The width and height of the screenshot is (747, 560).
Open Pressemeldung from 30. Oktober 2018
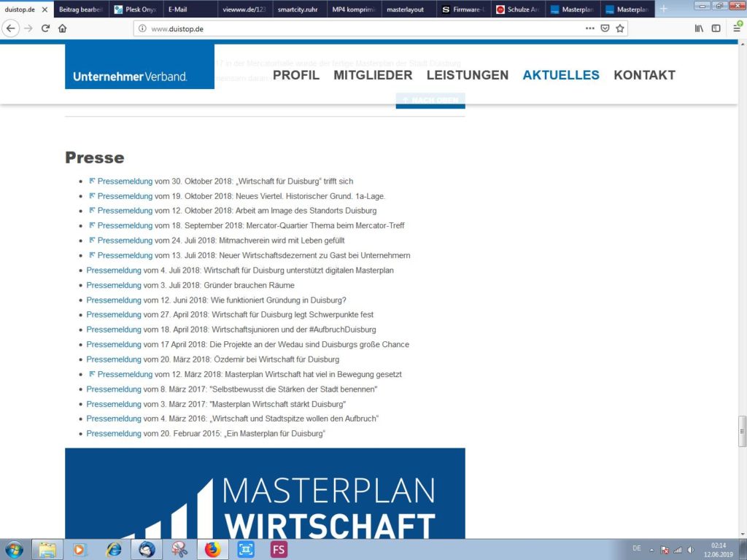[x=125, y=182]
